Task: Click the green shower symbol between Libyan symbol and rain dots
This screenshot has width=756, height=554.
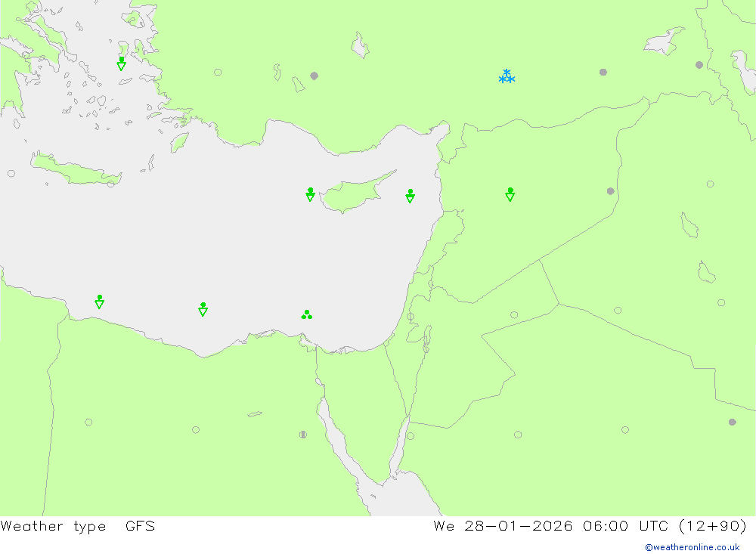Action: pyautogui.click(x=203, y=309)
